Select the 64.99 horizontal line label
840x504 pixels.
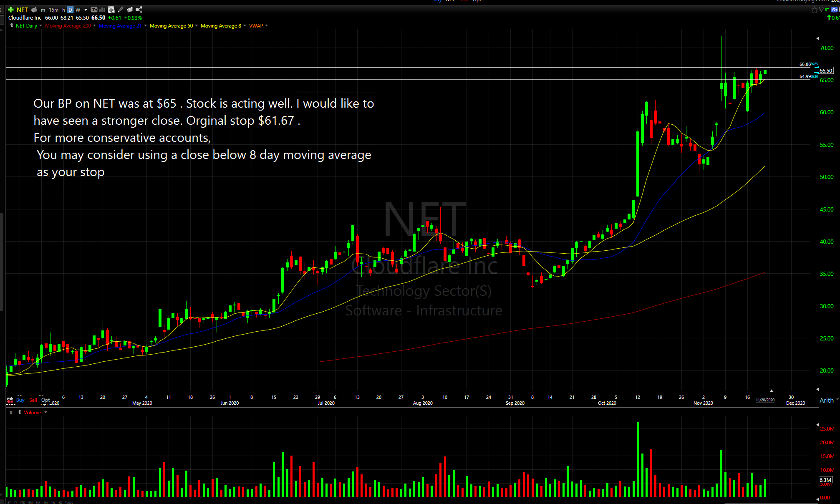tap(805, 76)
